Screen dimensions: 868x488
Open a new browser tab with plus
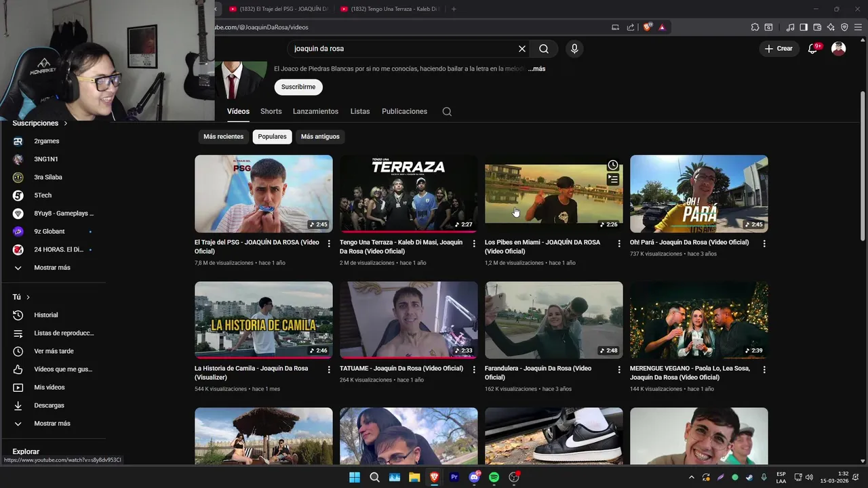point(454,9)
